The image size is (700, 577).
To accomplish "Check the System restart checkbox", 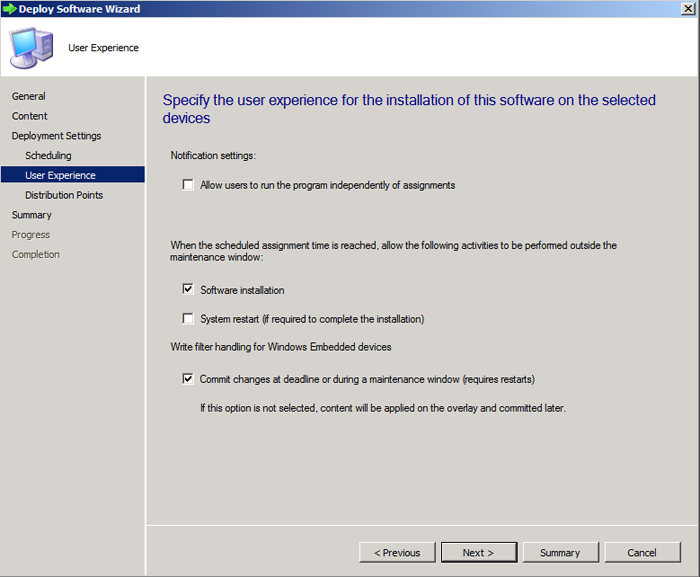I will 188,319.
